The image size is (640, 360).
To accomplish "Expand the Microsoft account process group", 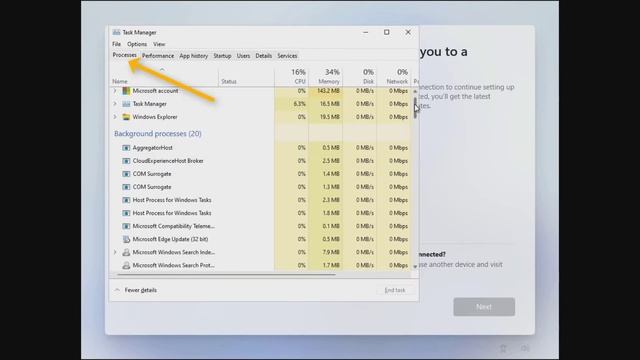I will (115, 91).
